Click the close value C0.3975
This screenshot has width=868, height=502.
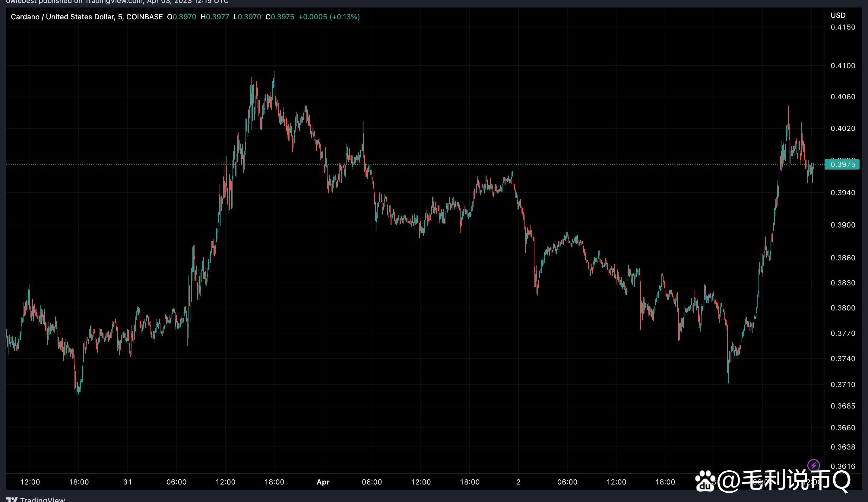tap(280, 17)
